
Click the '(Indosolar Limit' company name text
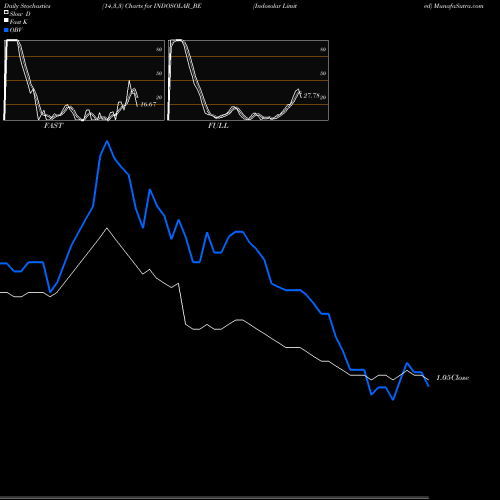(275, 6)
